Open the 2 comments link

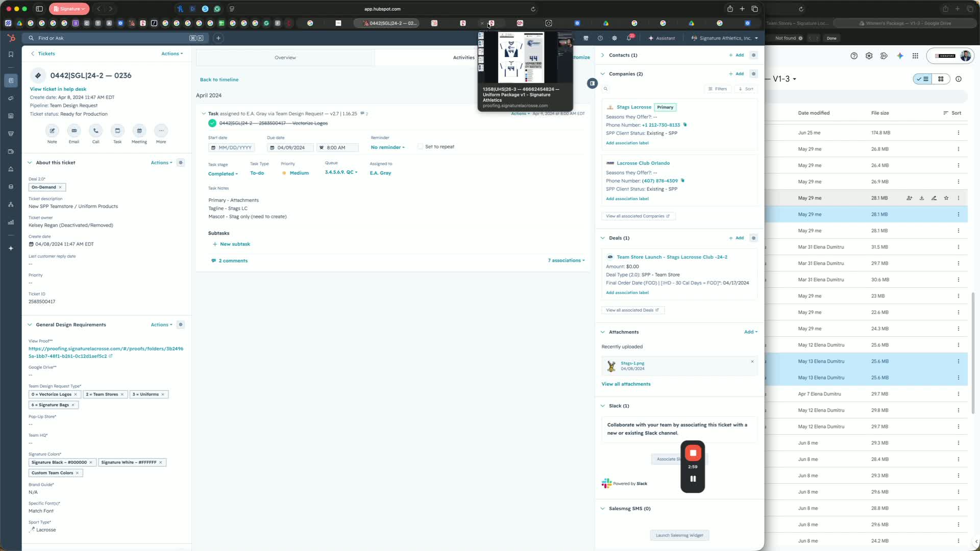pyautogui.click(x=230, y=261)
